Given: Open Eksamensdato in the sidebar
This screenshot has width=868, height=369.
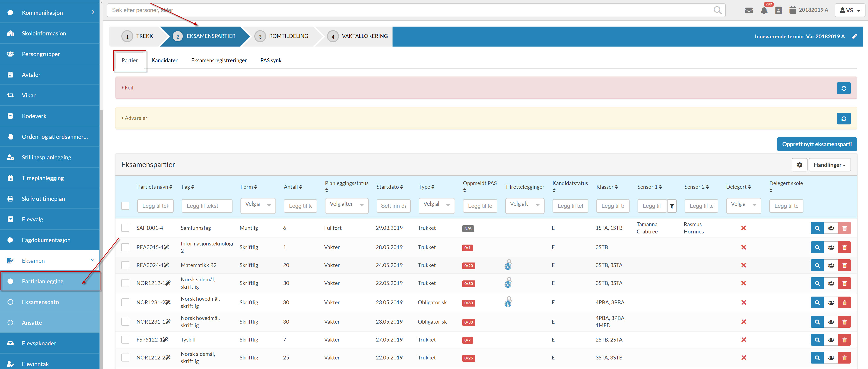Looking at the screenshot, I should coord(50,302).
